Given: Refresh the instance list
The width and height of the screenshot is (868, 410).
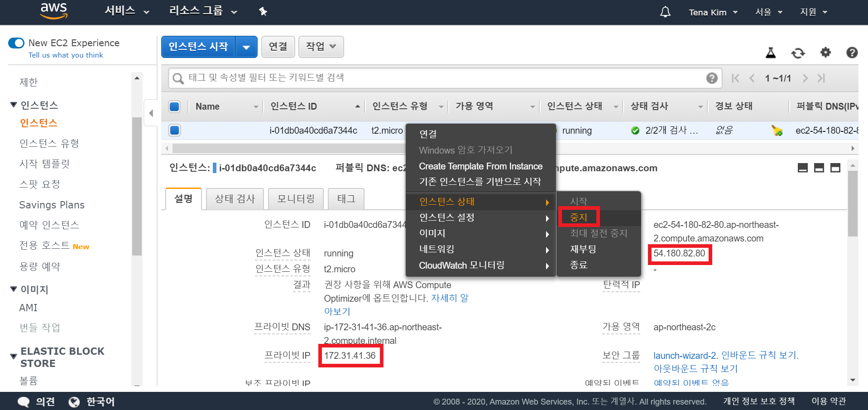Looking at the screenshot, I should [x=798, y=53].
